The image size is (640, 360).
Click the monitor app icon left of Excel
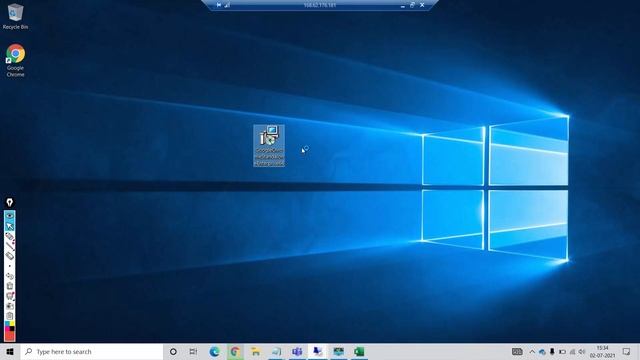coord(338,351)
